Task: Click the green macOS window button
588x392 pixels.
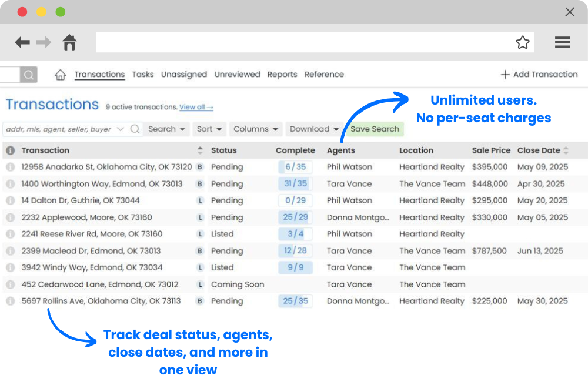Action: (x=61, y=12)
